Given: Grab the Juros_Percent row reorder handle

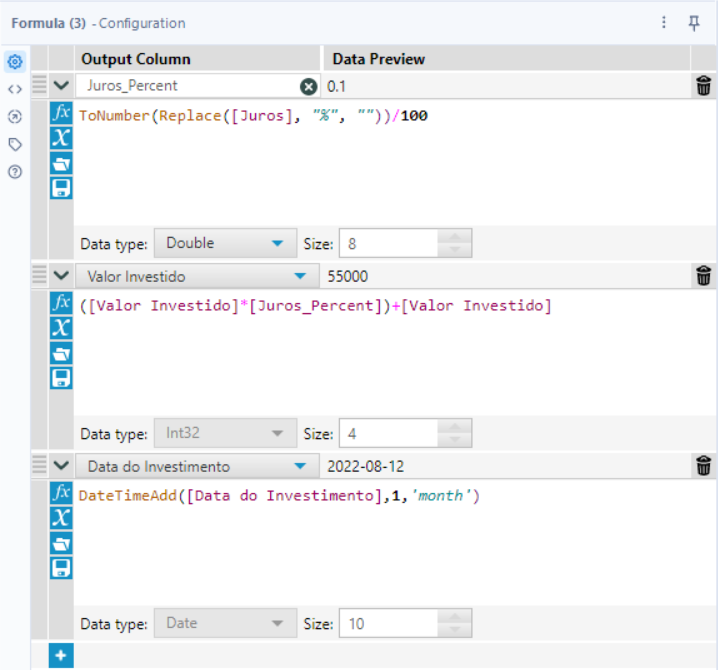Looking at the screenshot, I should (39, 85).
